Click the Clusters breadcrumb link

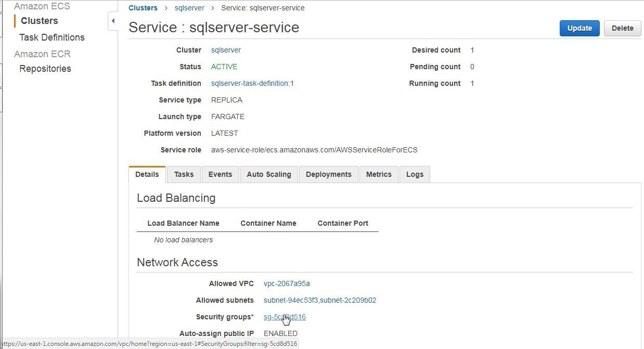pos(143,8)
